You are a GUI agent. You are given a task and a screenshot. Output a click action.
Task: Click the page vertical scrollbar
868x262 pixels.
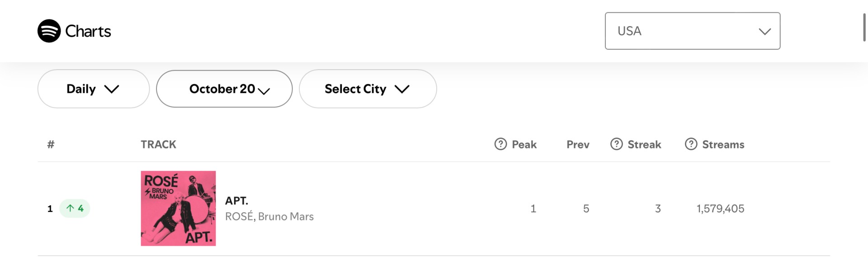[864, 28]
